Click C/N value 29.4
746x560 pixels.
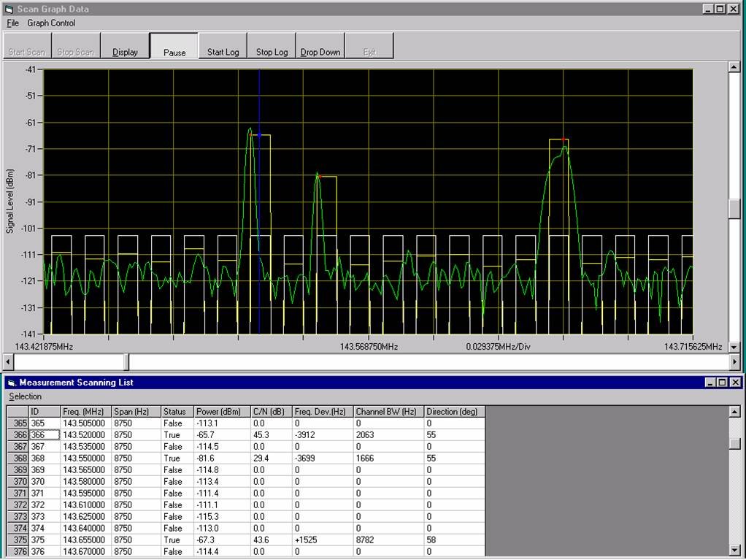pyautogui.click(x=272, y=459)
